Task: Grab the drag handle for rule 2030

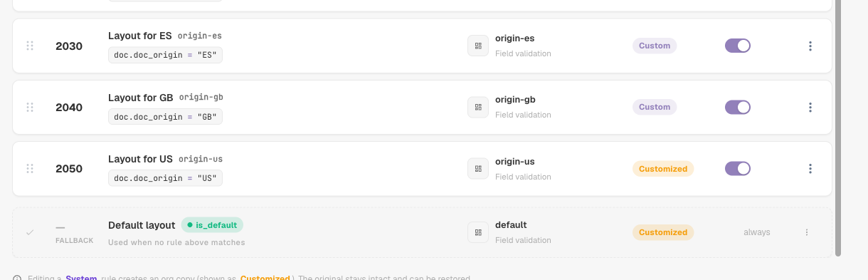Action: tap(30, 46)
